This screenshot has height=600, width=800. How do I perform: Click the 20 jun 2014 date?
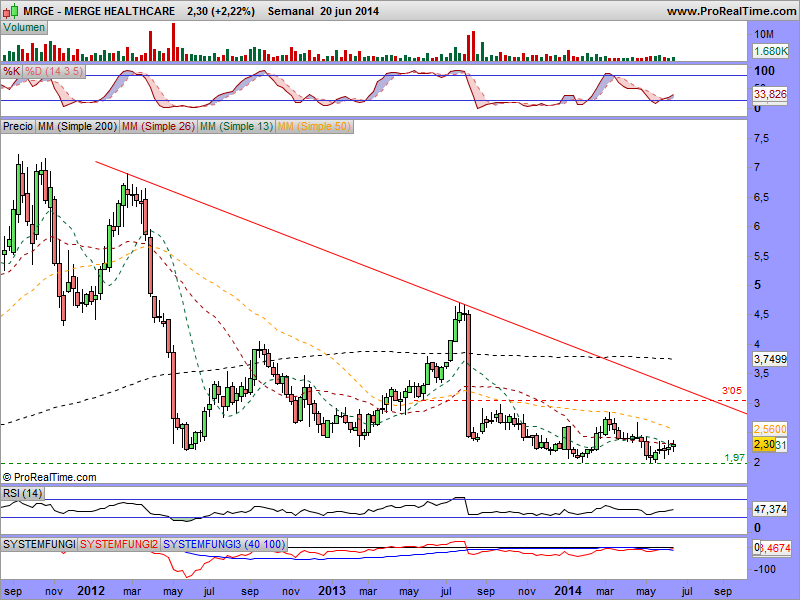[x=349, y=11]
